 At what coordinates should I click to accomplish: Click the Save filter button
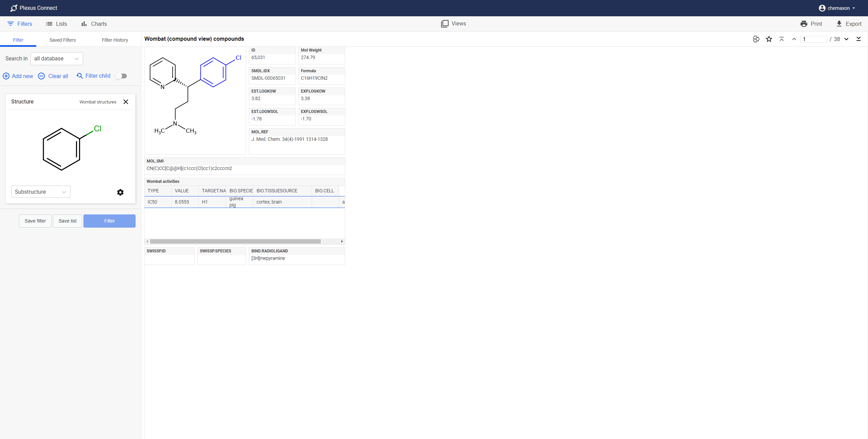[x=35, y=221]
